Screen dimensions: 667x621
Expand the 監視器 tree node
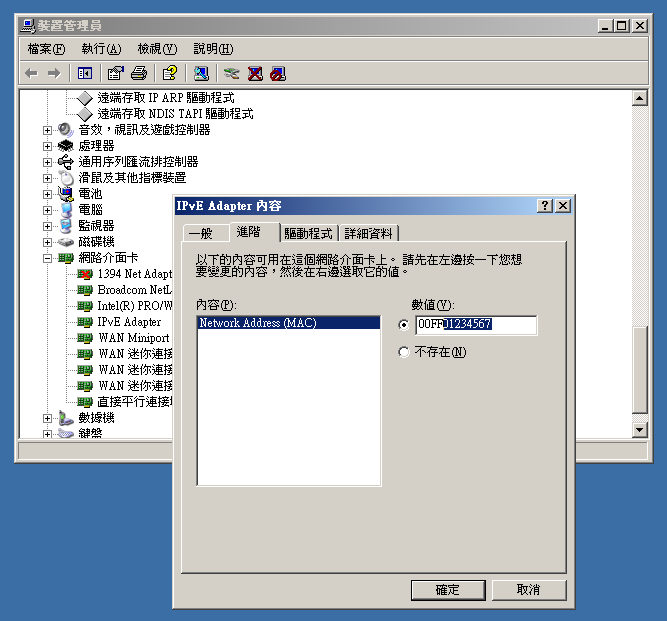pyautogui.click(x=47, y=226)
